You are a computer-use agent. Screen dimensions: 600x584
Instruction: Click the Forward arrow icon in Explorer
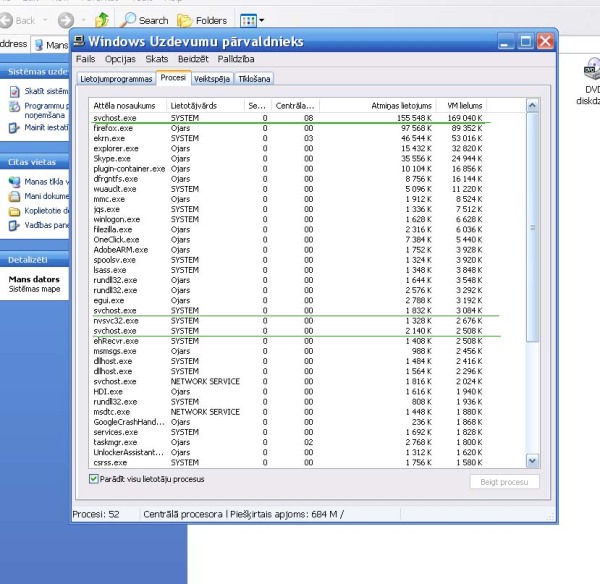pyautogui.click(x=66, y=20)
